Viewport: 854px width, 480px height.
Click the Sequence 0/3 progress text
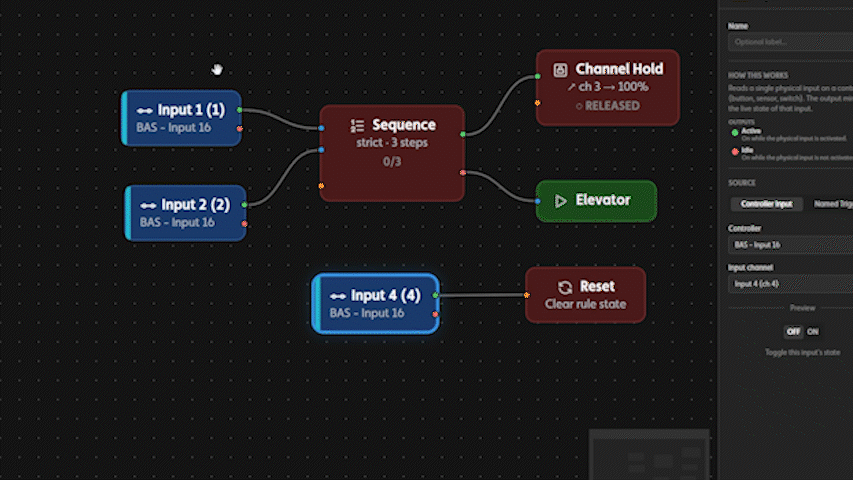[x=392, y=162]
